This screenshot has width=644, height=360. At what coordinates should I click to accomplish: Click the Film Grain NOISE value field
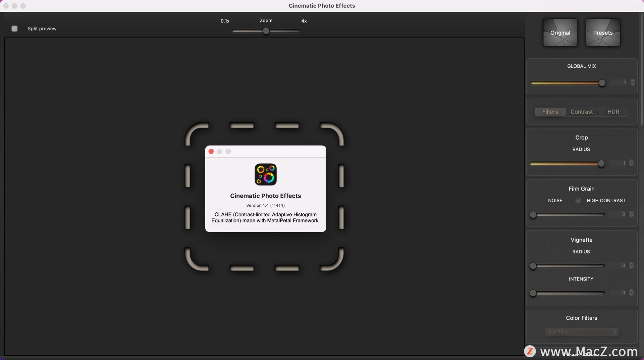coord(618,214)
